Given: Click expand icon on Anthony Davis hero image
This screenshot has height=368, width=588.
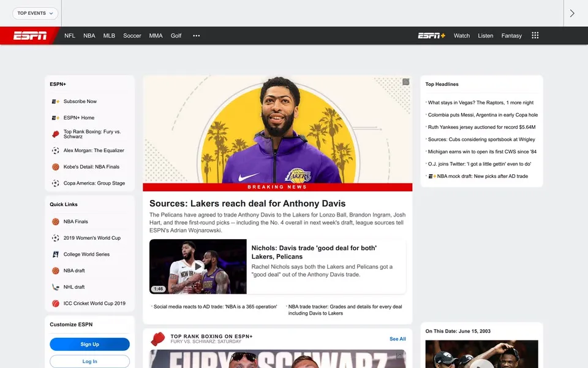Looking at the screenshot, I should pyautogui.click(x=405, y=82).
